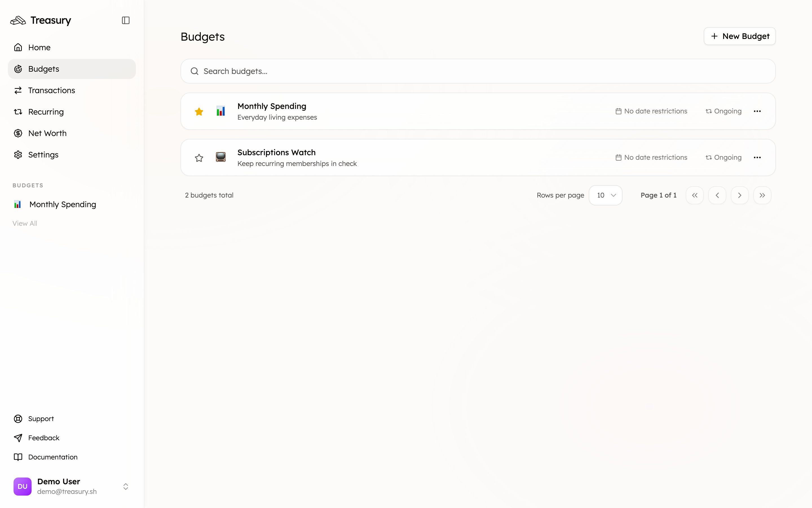Expand the Demo User account menu chevron
The height and width of the screenshot is (508, 812).
pyautogui.click(x=126, y=487)
